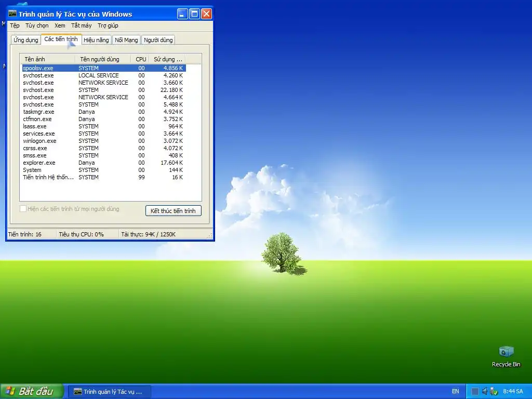Click the volume speaker tray icon
This screenshot has width=532, height=399.
click(485, 391)
